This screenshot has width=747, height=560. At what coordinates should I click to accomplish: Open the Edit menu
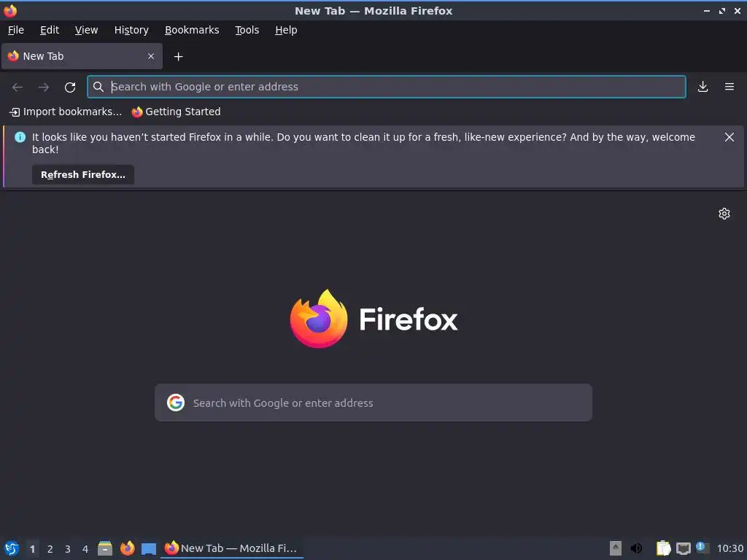click(50, 30)
